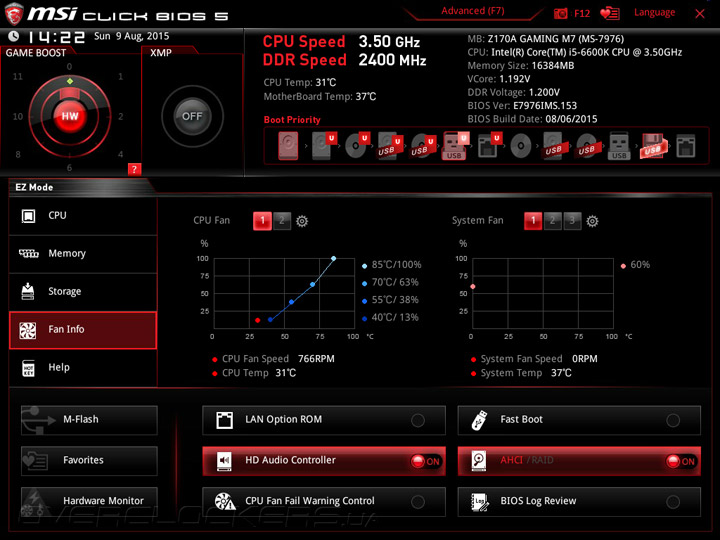Click the red CPU temperature marker on graph
Viewport: 720px width, 540px height.
(x=258, y=320)
